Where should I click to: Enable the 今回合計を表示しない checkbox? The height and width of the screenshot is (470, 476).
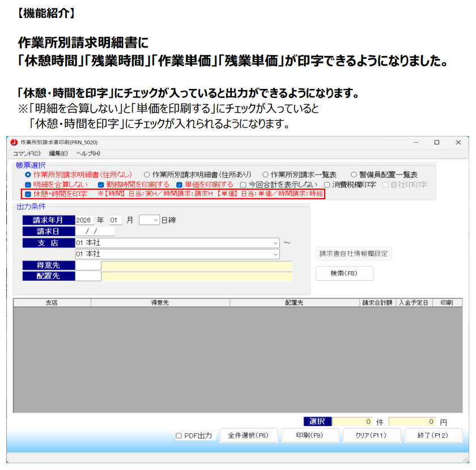tap(243, 185)
